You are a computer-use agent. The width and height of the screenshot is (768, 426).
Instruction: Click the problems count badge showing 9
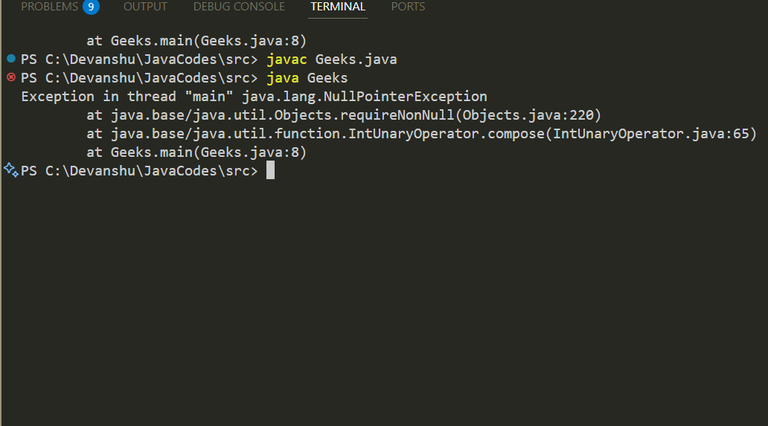point(91,7)
